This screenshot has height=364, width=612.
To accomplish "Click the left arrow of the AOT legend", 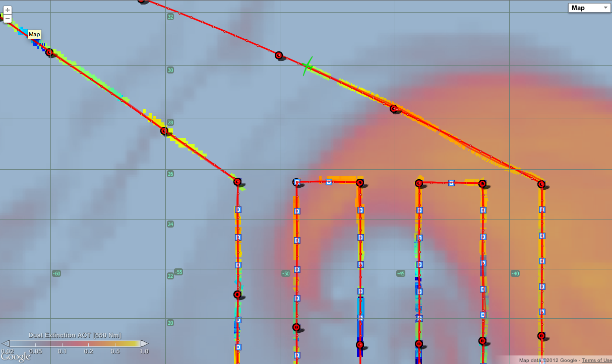I will coord(5,343).
